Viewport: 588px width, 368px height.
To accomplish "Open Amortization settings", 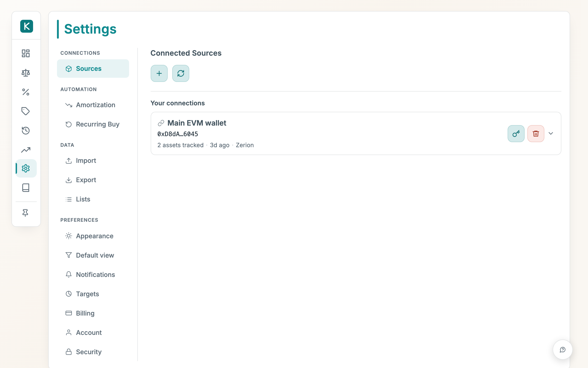I will [93, 105].
